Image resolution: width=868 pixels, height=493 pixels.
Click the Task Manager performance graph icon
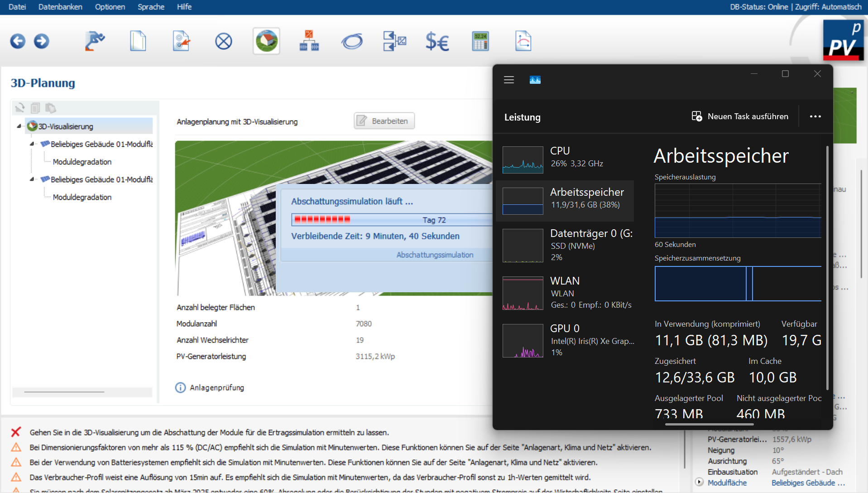click(535, 80)
